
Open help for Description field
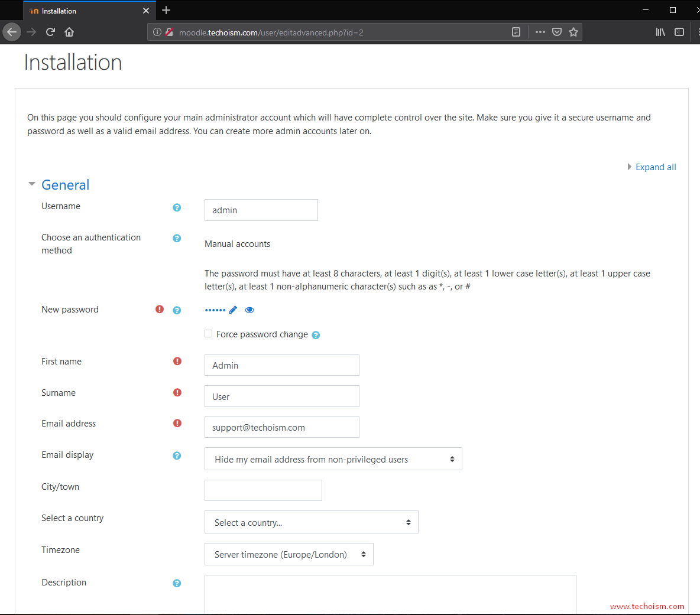pos(177,583)
